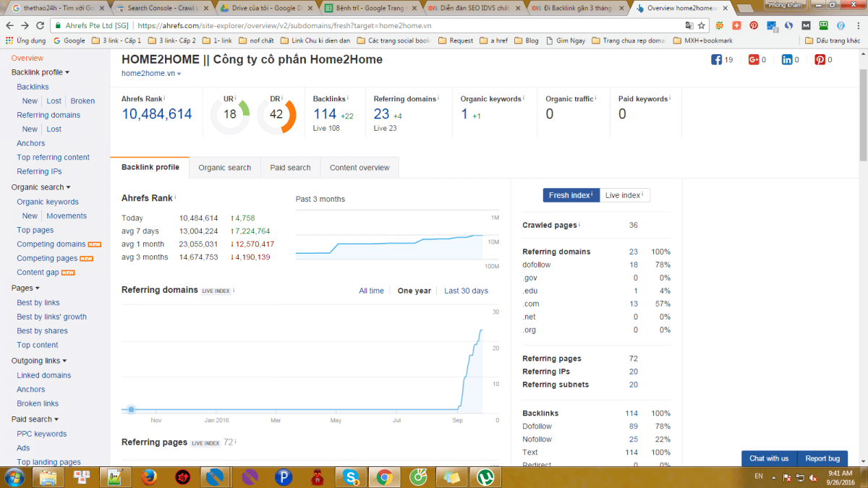Open the Pinterest extension icon
Image resolution: width=868 pixels, height=488 pixels.
point(754,25)
